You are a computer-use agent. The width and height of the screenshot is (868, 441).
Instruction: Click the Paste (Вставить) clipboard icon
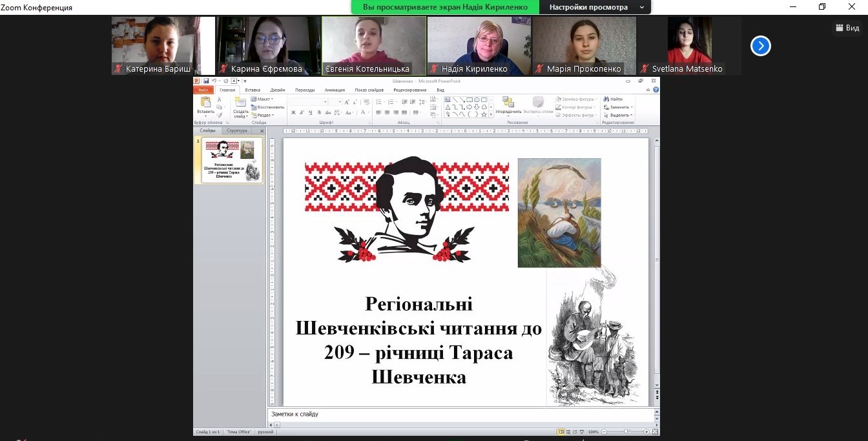(205, 103)
